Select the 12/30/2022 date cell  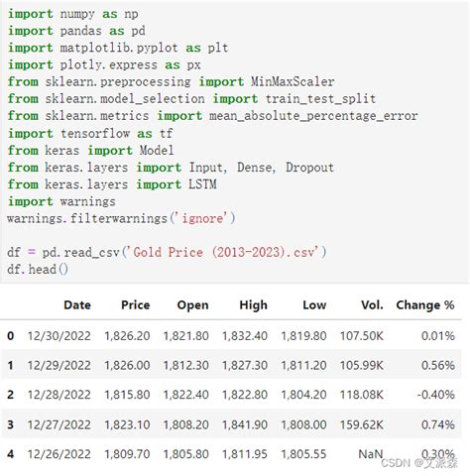[x=59, y=336]
